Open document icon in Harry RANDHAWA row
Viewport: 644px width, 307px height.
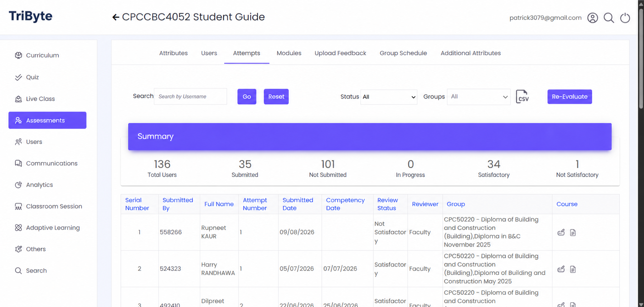click(x=573, y=269)
